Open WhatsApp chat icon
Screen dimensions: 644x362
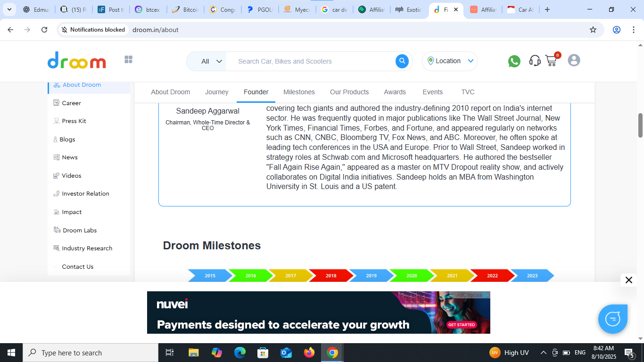[514, 61]
